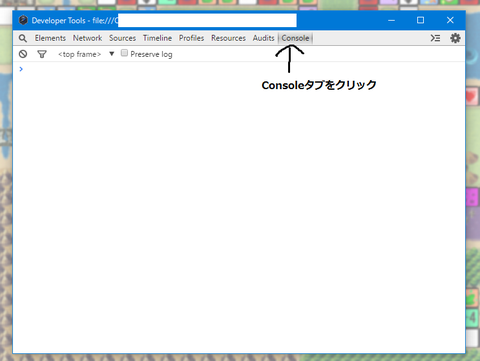Image resolution: width=480 pixels, height=361 pixels.
Task: Open the Profiles tab
Action: [x=191, y=38]
